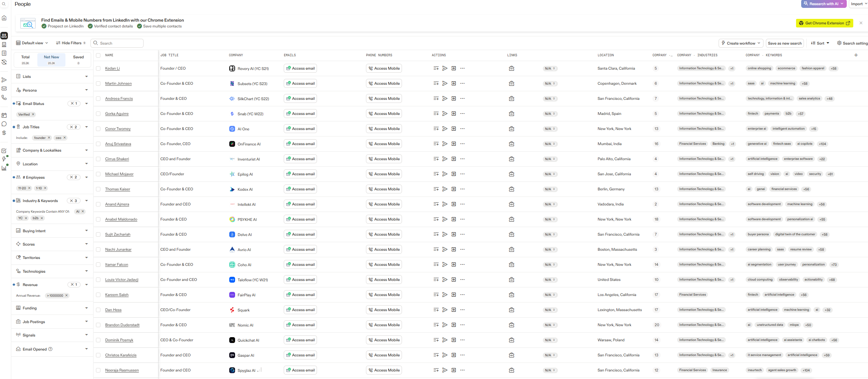
Task: Open the Create workflow dropdown
Action: [x=741, y=43]
